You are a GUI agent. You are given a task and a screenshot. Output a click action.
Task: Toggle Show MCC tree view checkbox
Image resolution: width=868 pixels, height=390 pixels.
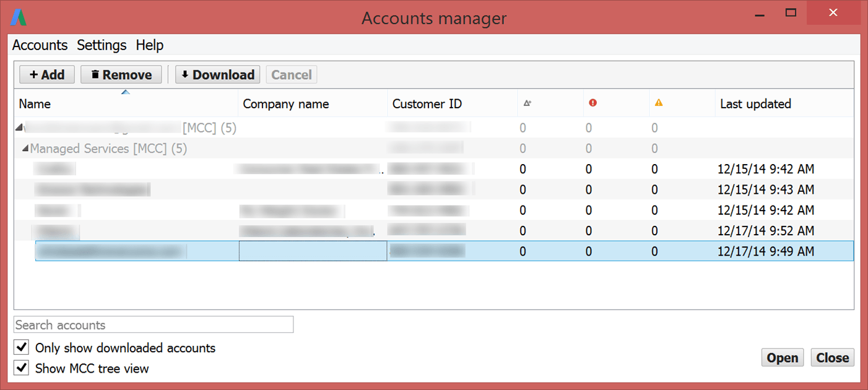[22, 368]
